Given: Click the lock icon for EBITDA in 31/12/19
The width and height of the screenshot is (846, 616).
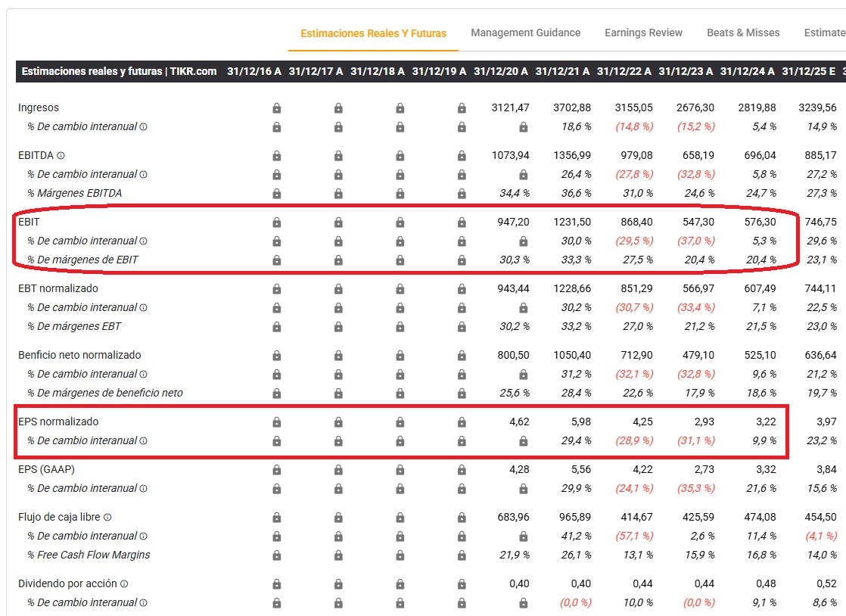Looking at the screenshot, I should 462,156.
